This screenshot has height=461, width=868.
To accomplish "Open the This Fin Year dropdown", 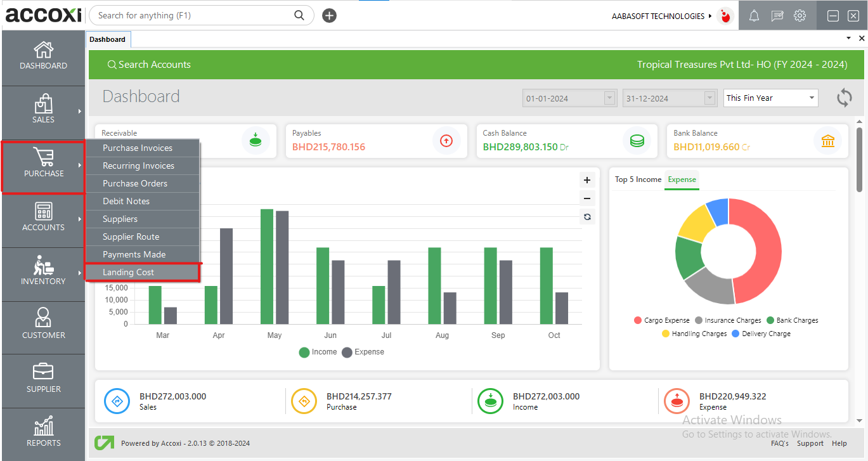I will [x=770, y=98].
